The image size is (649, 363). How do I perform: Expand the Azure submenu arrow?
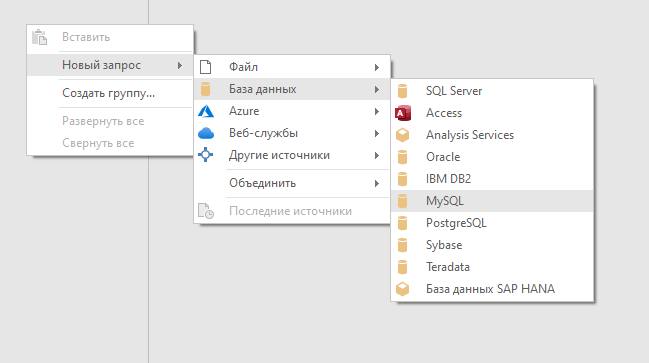coord(377,111)
